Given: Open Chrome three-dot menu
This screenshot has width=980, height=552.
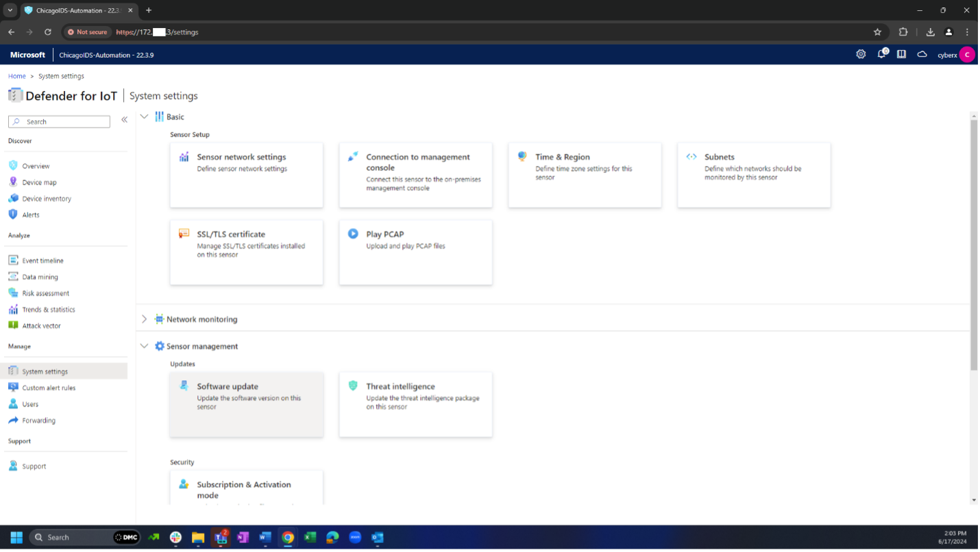Looking at the screenshot, I should [967, 32].
